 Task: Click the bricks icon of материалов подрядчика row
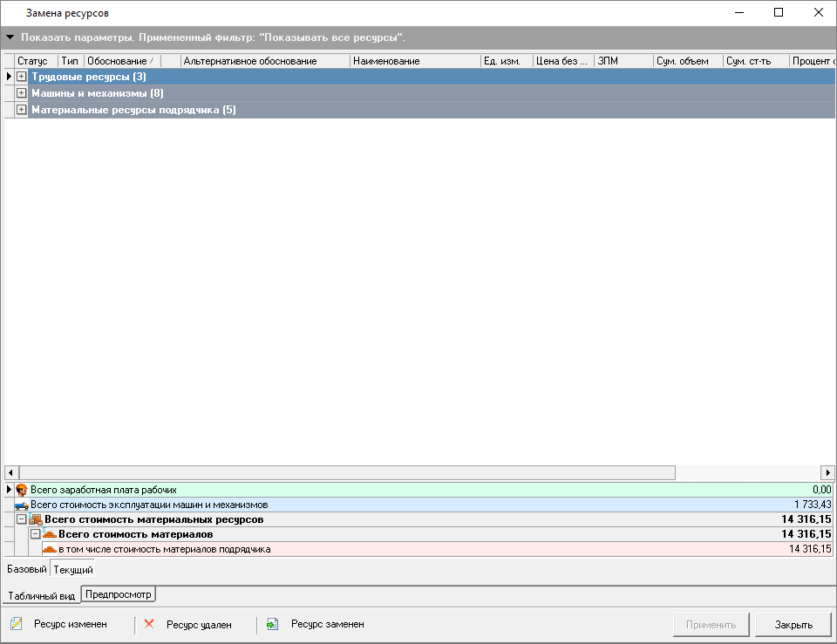(50, 549)
